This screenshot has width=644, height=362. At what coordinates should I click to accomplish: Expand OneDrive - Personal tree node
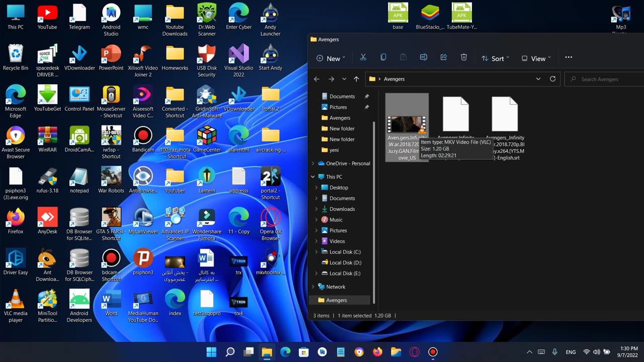(x=313, y=163)
